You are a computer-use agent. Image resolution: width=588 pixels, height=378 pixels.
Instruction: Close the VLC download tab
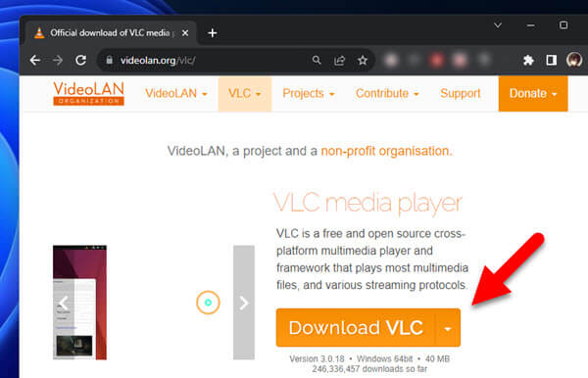[185, 33]
